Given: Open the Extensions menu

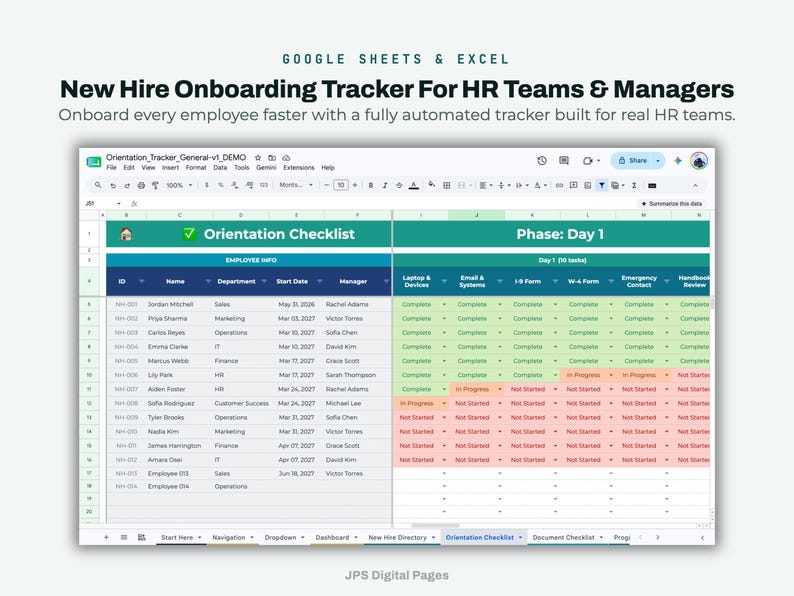Looking at the screenshot, I should pos(299,168).
